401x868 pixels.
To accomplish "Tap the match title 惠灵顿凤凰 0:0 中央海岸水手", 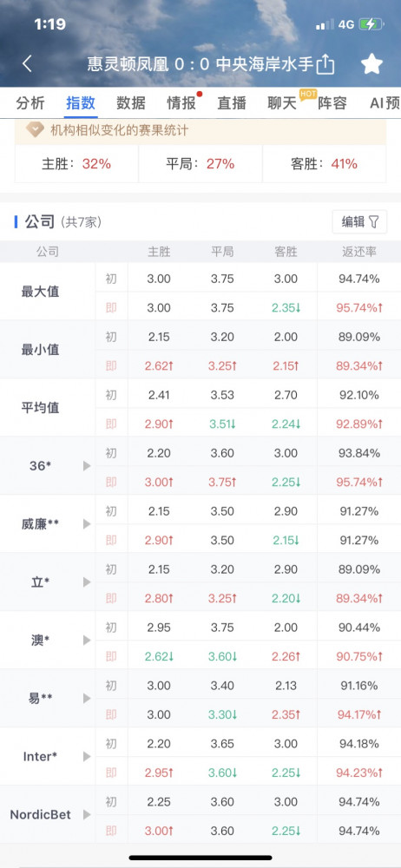I will coord(199,64).
